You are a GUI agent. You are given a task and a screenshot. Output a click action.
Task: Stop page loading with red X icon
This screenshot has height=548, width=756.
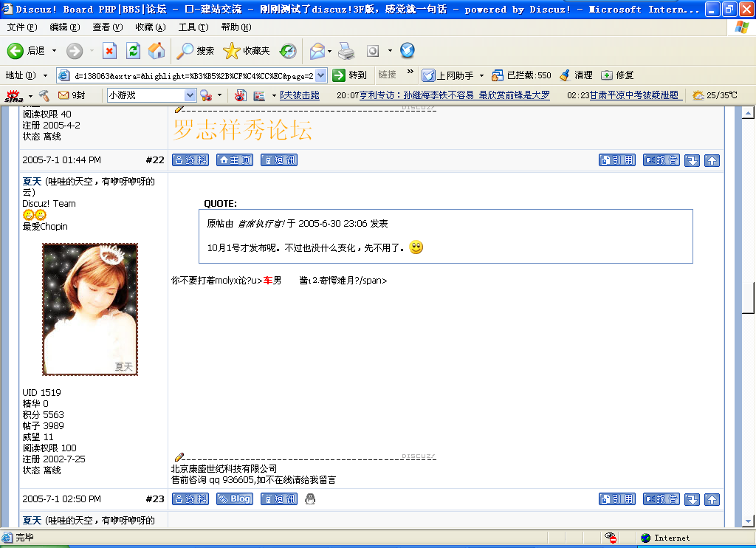coord(109,51)
